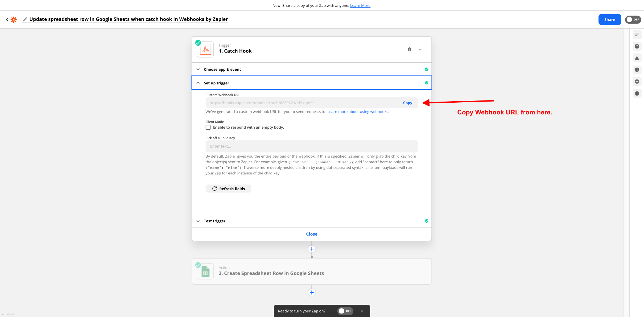
Task: Open the Catch Hook more options menu
Action: [421, 49]
